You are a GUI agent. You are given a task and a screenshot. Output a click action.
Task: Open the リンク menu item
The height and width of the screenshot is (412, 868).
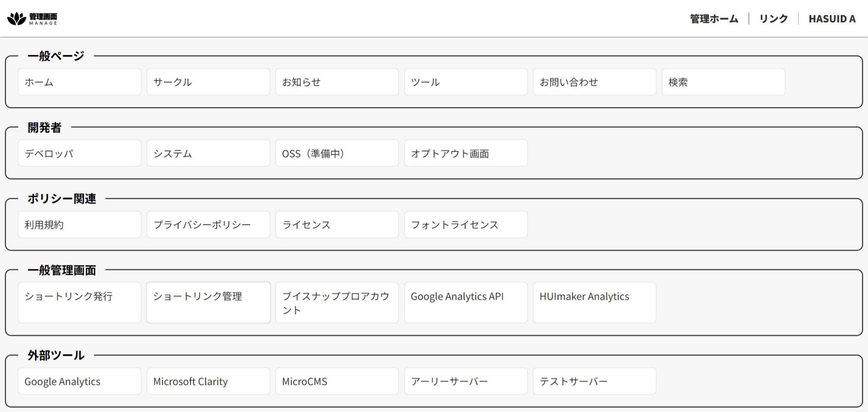(x=773, y=19)
